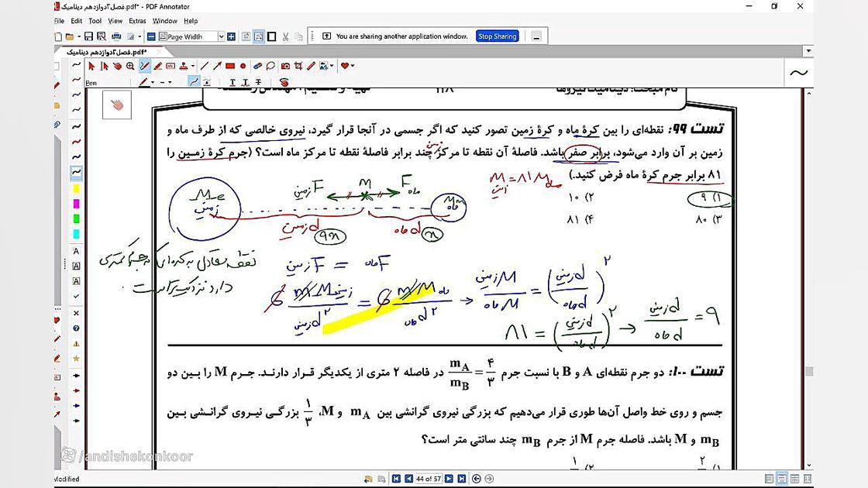
Task: Select the Arrow drawing tool
Action: pyautogui.click(x=217, y=67)
